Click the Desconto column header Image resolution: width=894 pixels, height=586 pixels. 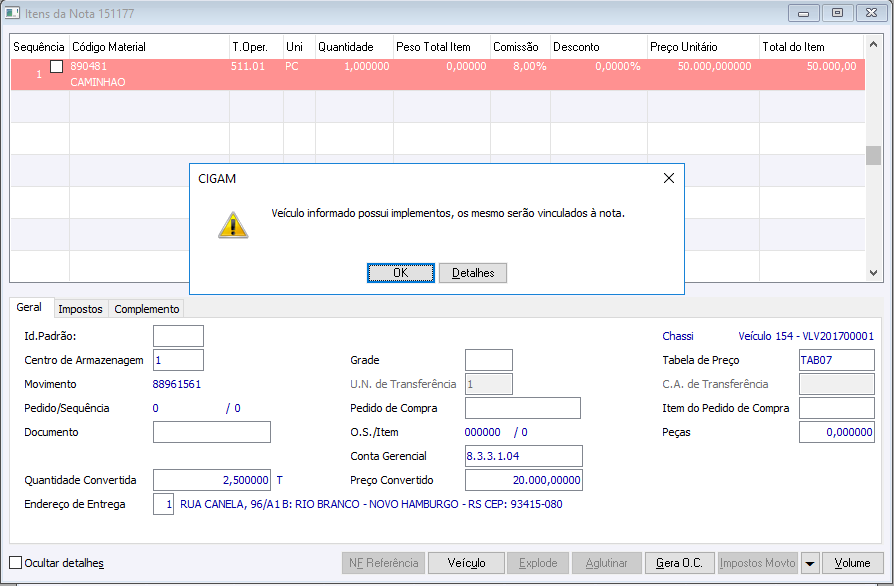click(599, 47)
